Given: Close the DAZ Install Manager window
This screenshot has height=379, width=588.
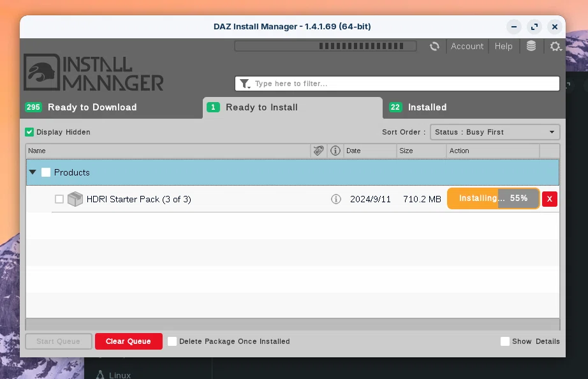Looking at the screenshot, I should click(x=555, y=27).
